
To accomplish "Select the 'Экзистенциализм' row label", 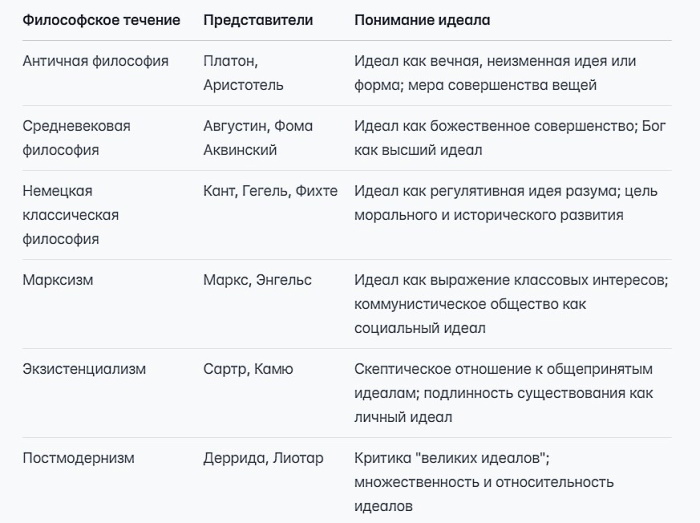I will (x=84, y=369).
